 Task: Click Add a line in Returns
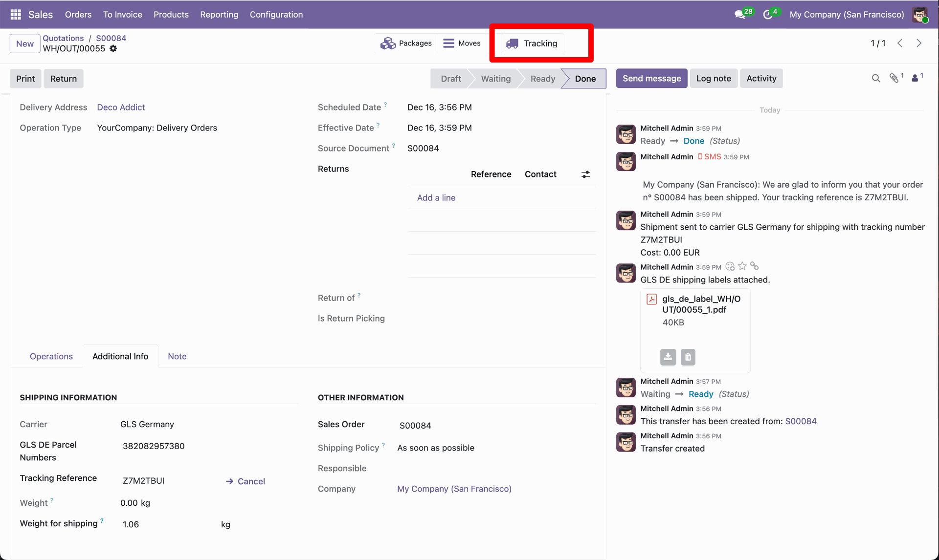[x=436, y=197]
